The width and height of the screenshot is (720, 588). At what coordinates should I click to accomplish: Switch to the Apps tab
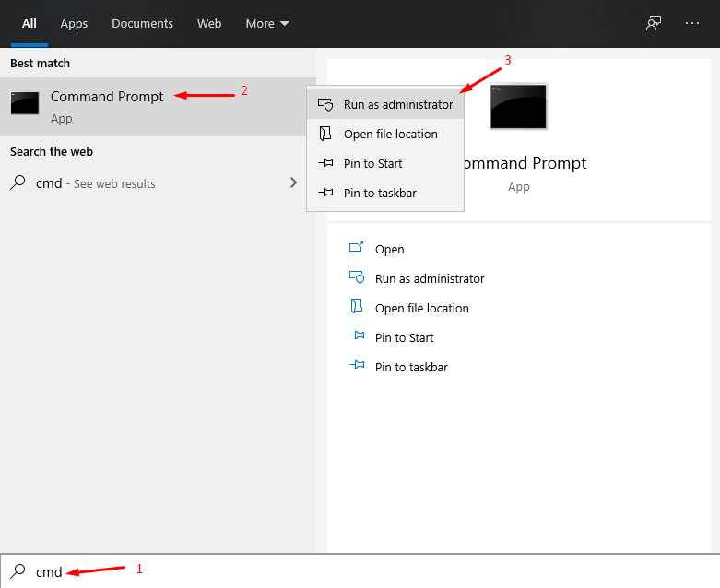coord(74,23)
